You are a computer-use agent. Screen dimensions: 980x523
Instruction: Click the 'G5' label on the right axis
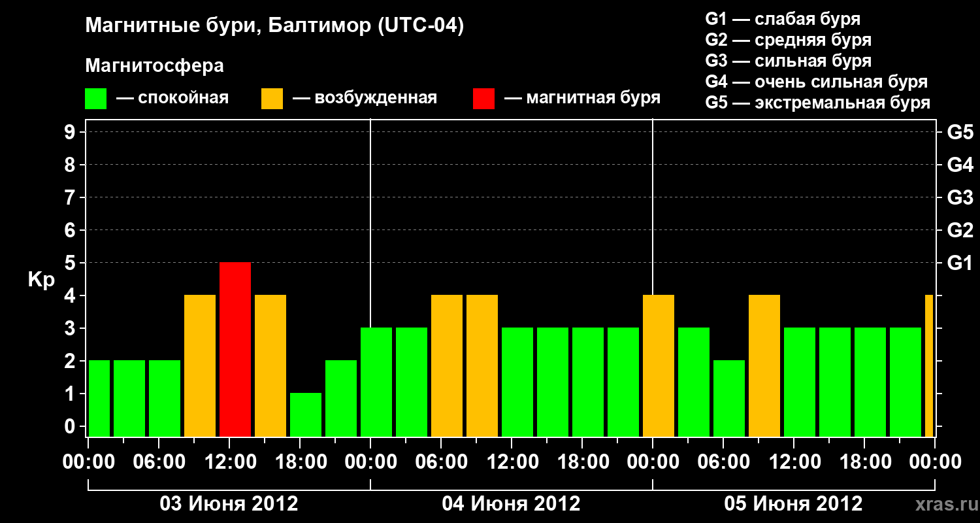click(960, 132)
